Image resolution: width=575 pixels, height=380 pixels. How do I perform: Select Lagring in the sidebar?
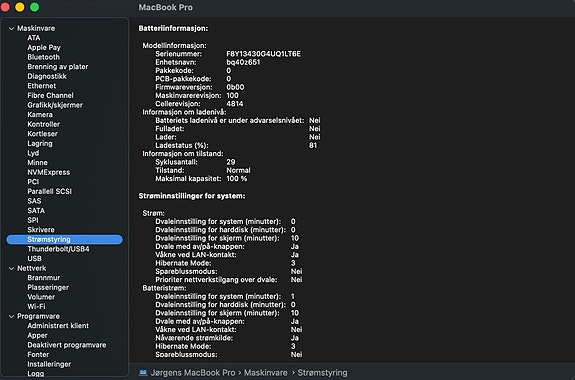pyautogui.click(x=40, y=143)
